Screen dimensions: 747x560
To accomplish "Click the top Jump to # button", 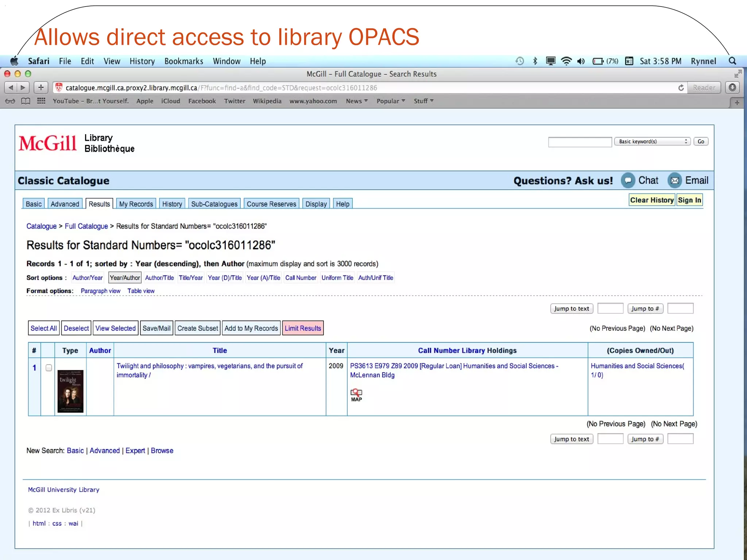I will pos(645,309).
